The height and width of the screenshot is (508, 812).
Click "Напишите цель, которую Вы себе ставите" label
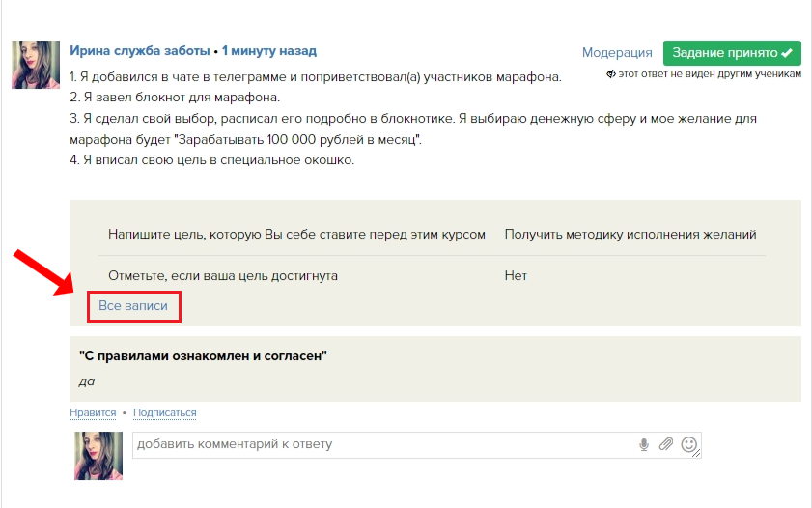[x=296, y=235]
